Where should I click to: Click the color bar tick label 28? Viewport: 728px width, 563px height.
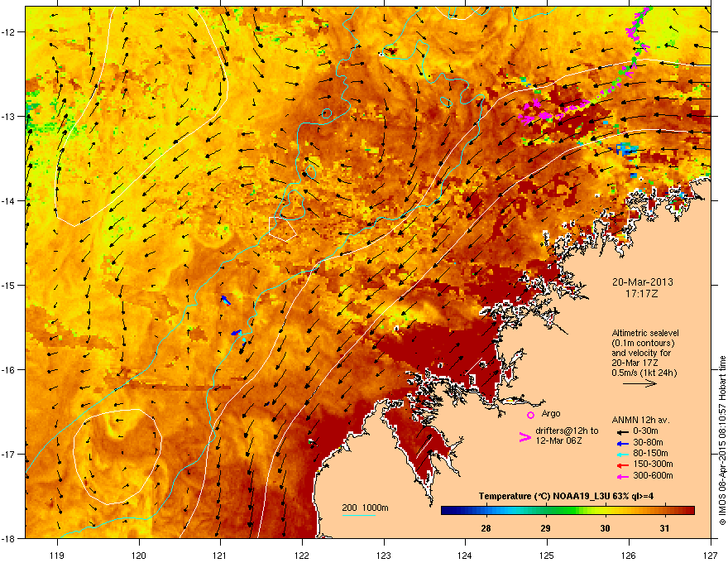486,528
